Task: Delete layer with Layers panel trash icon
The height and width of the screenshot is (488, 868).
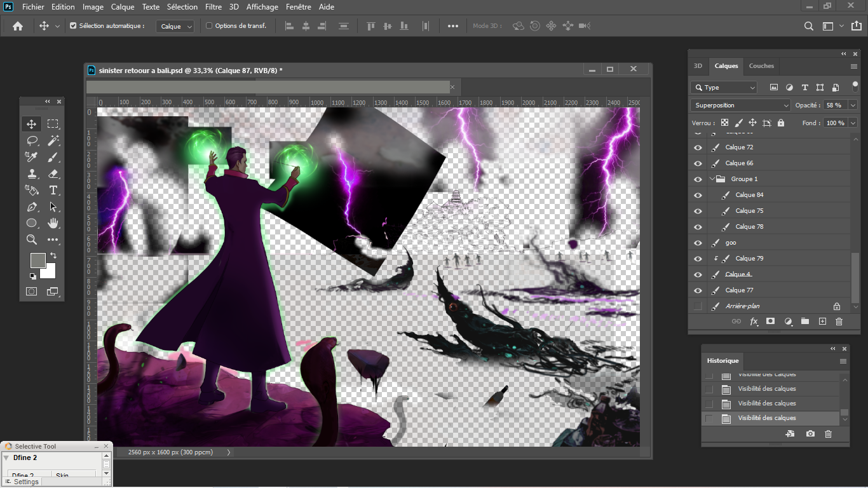Action: [839, 322]
